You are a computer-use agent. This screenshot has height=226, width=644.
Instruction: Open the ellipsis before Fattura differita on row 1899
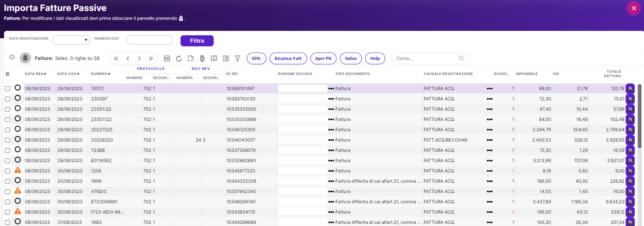click(x=331, y=181)
